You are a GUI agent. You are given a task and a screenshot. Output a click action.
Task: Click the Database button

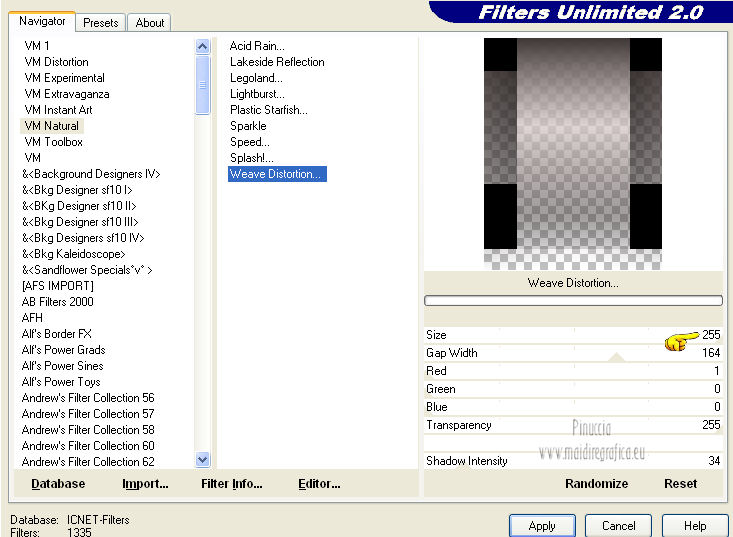pos(58,484)
